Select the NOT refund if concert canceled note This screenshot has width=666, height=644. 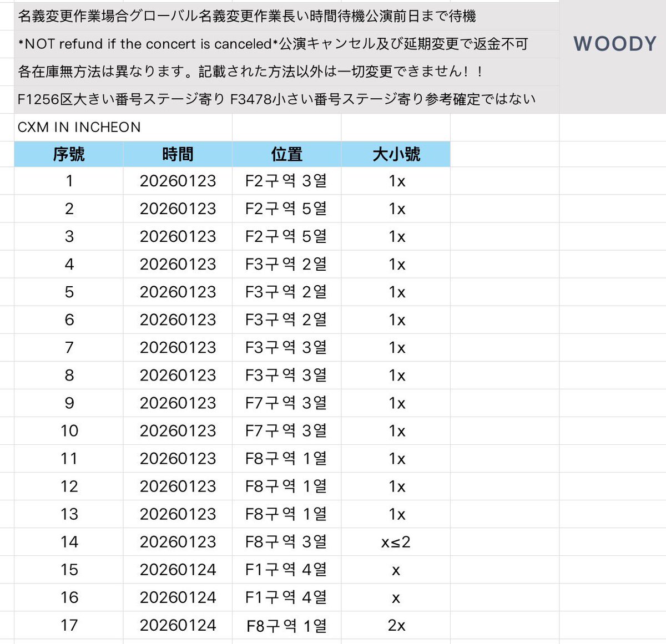(x=286, y=44)
